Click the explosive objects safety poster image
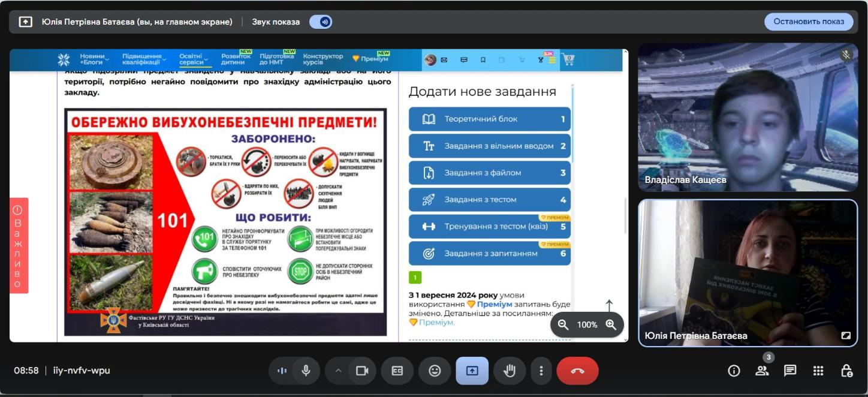The height and width of the screenshot is (397, 868). (225, 222)
